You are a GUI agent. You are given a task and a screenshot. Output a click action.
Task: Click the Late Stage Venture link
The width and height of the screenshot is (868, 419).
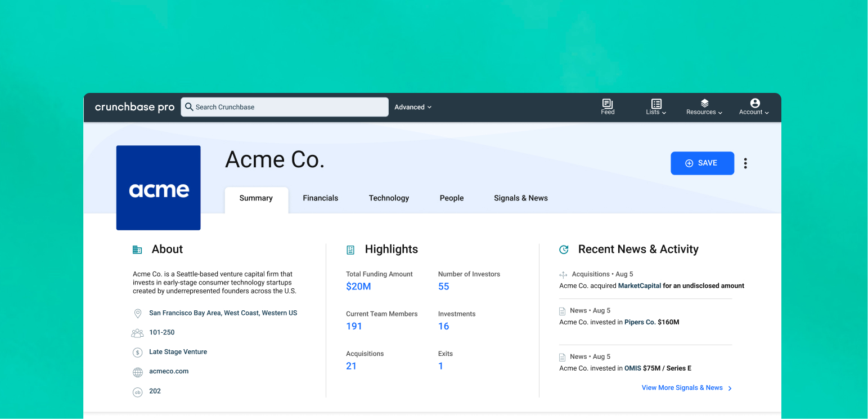(x=178, y=351)
